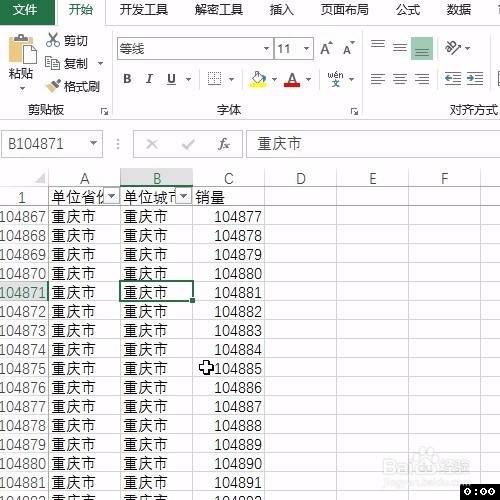Open underline style dropdown arrow
This screenshot has width=500, height=500.
point(188,79)
